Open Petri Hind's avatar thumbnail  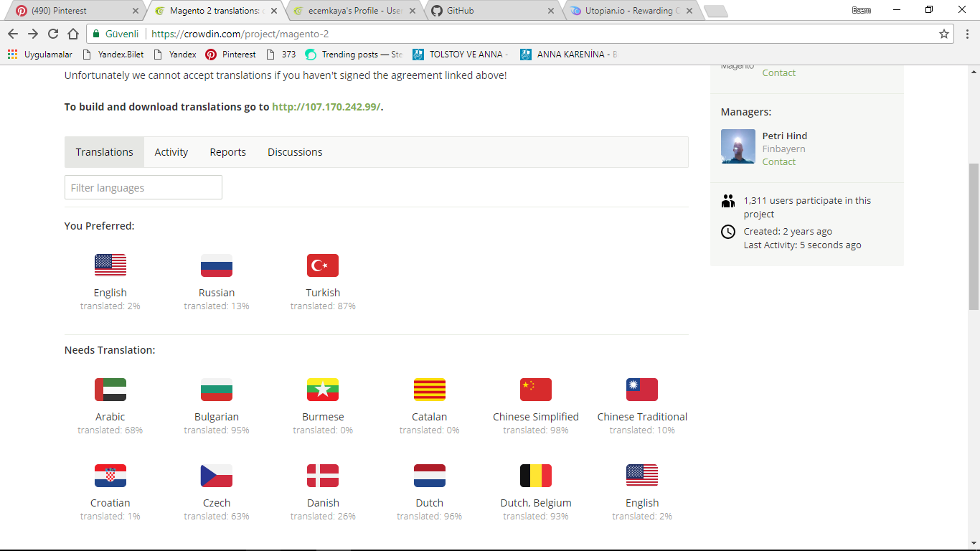click(738, 146)
